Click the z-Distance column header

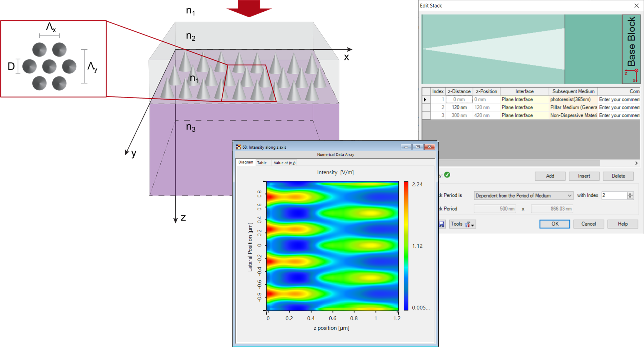[x=459, y=91]
